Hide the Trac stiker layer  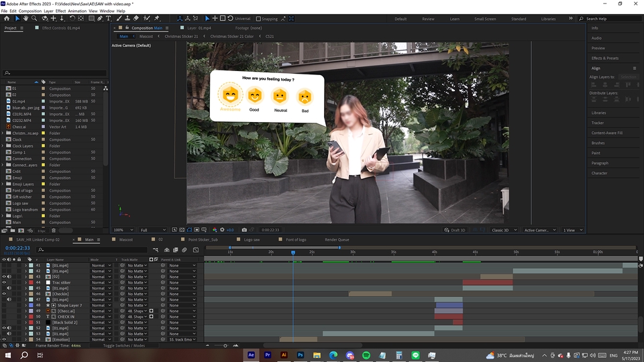4,282
